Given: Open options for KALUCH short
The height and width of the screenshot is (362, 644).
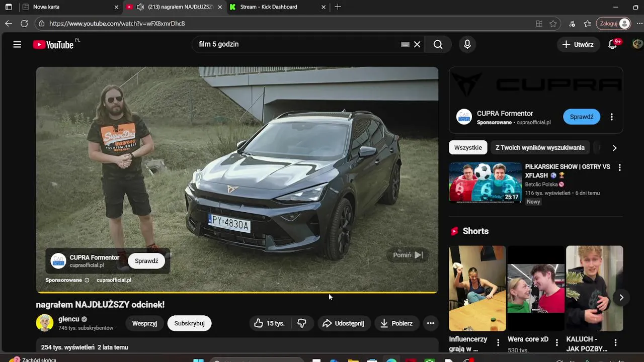Looking at the screenshot, I should pos(615,343).
